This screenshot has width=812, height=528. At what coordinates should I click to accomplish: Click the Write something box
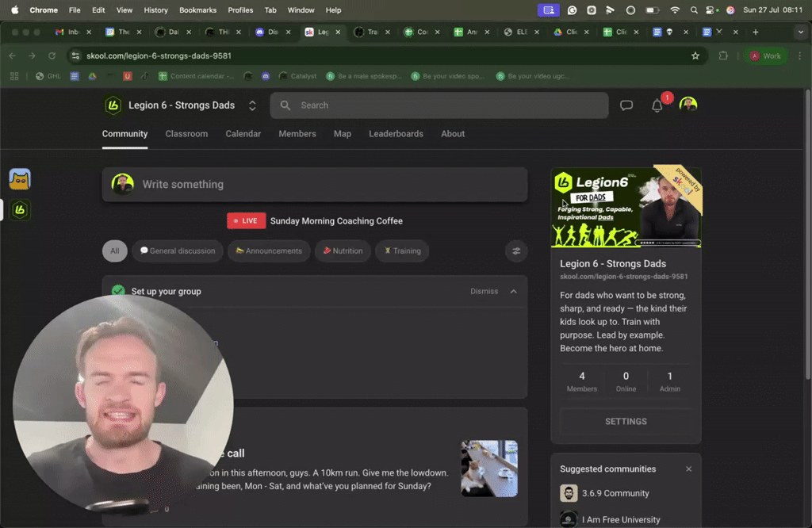[315, 184]
